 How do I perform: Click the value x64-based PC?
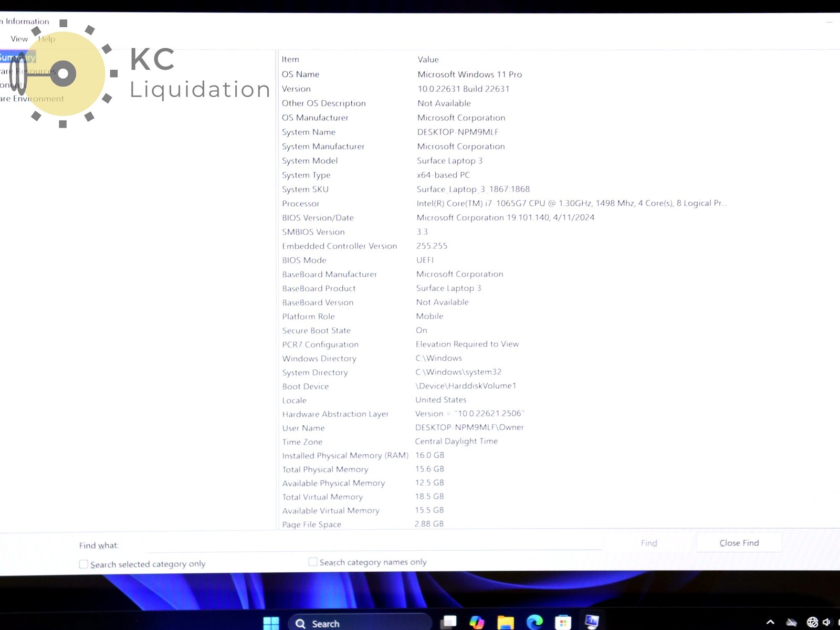pyautogui.click(x=444, y=175)
